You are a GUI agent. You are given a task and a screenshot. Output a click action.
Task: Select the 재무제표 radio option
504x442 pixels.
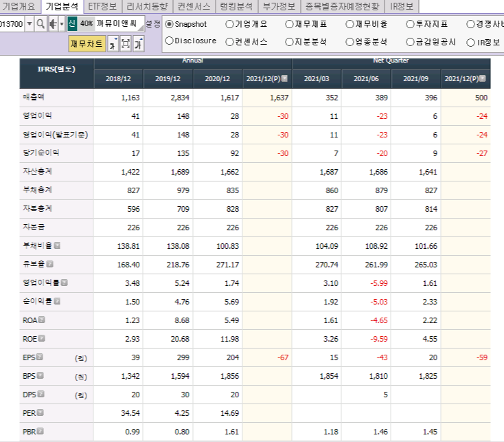click(x=289, y=24)
